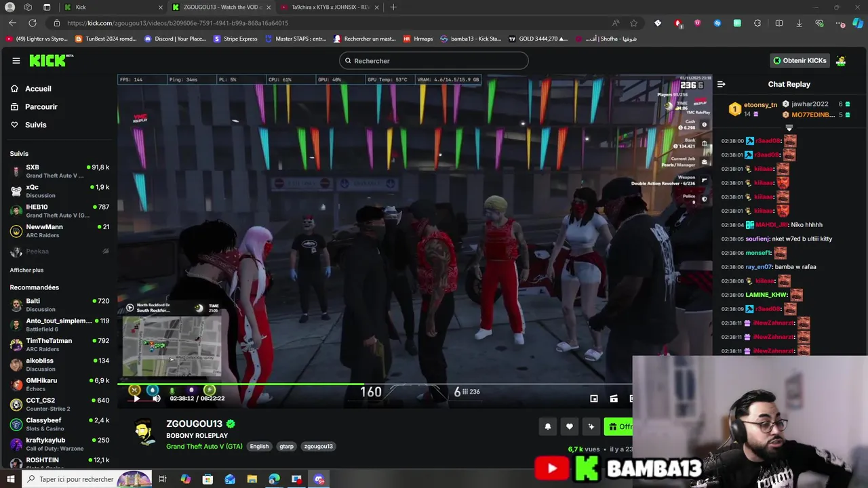This screenshot has height=488, width=868.
Task: Open xQc followed channel
Action: 59,191
